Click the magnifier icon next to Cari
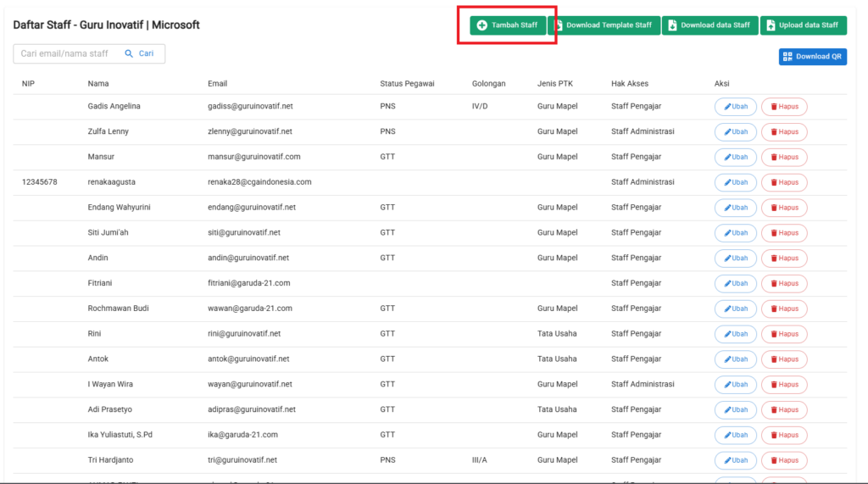This screenshot has height=484, width=868. [x=129, y=53]
